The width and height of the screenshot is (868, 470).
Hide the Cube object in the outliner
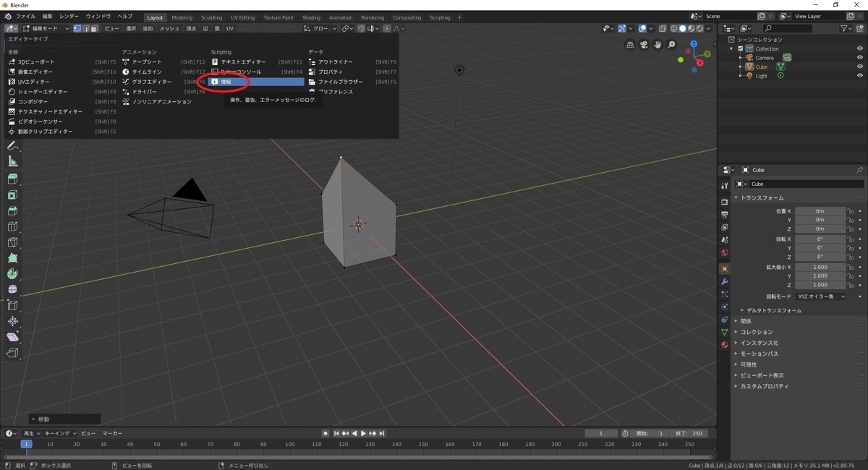coord(860,67)
